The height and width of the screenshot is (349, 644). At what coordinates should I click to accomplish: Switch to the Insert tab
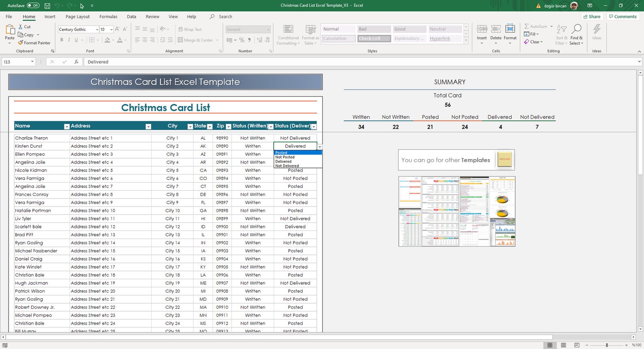click(50, 17)
